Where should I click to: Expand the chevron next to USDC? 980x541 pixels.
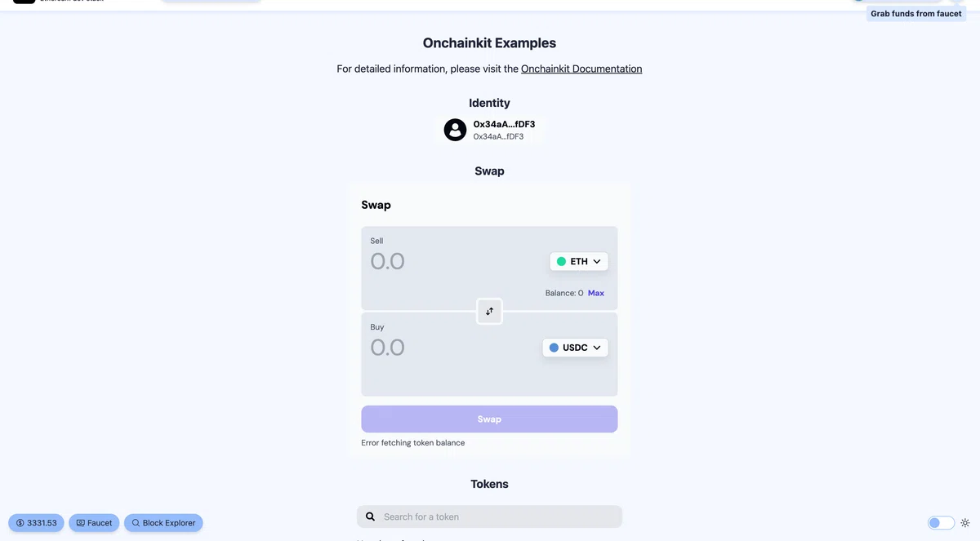pos(597,348)
